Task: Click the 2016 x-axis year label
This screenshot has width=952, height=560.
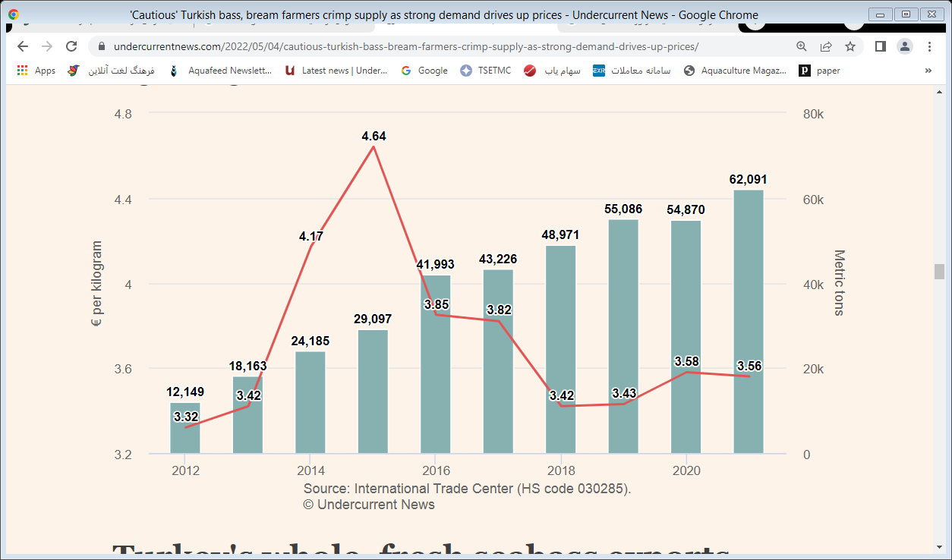Action: [436, 470]
